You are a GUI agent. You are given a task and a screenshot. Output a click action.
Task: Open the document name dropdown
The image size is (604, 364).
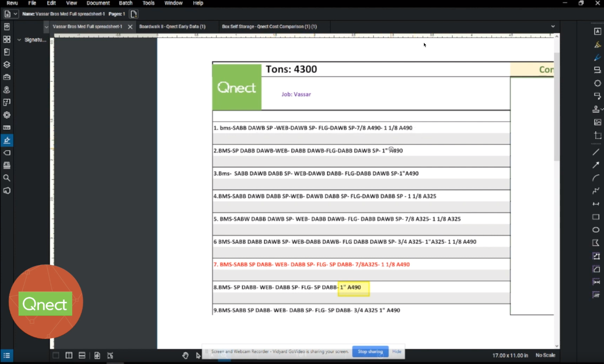coord(15,14)
